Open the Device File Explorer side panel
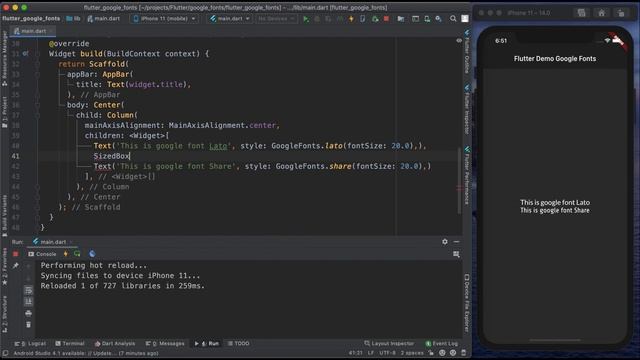 467,303
